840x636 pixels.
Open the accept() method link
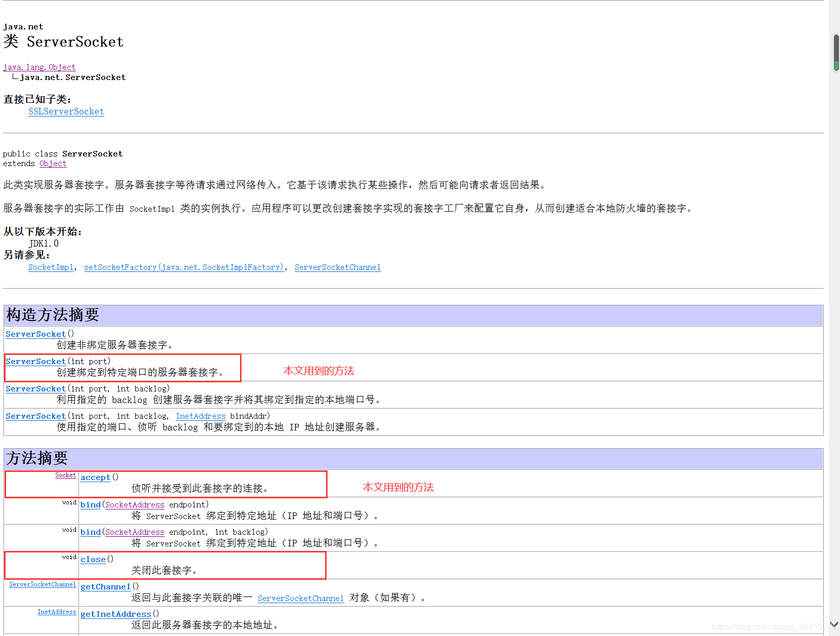[x=96, y=478]
